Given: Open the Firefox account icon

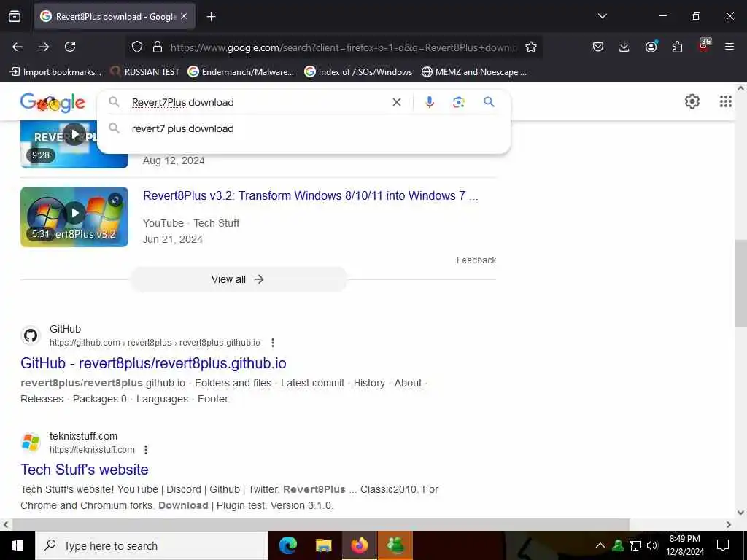Looking at the screenshot, I should (651, 47).
